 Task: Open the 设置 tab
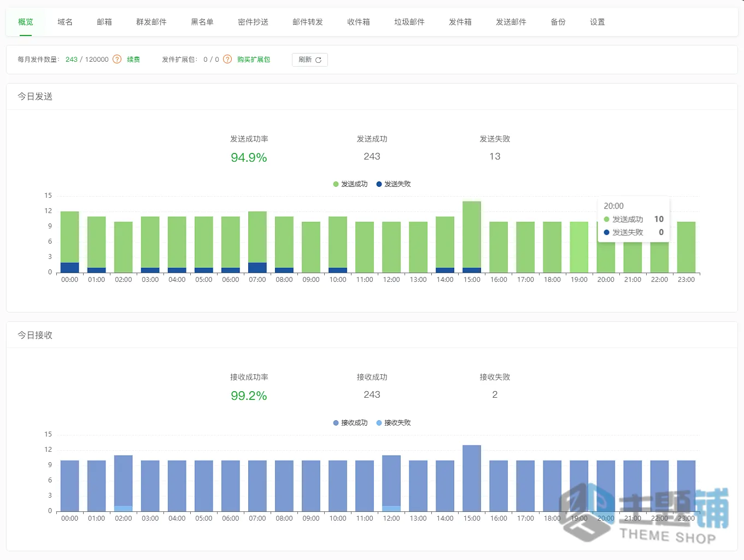[x=597, y=22]
